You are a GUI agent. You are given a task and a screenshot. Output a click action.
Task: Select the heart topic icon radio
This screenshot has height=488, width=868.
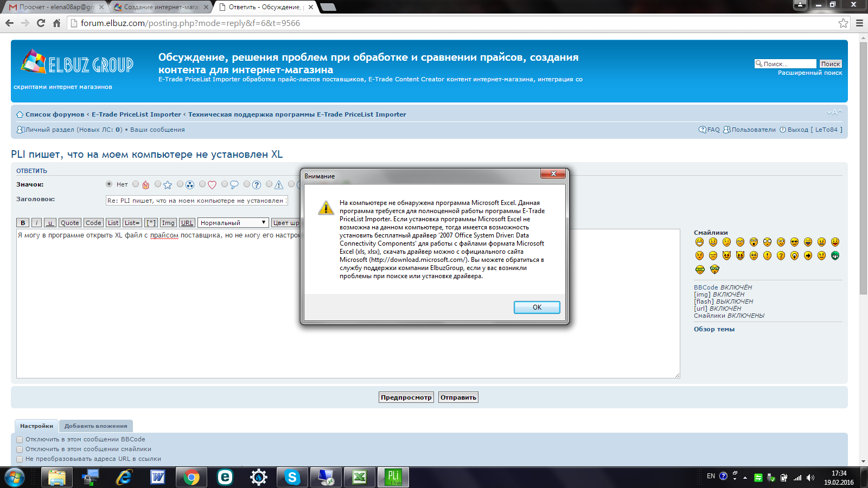click(202, 184)
